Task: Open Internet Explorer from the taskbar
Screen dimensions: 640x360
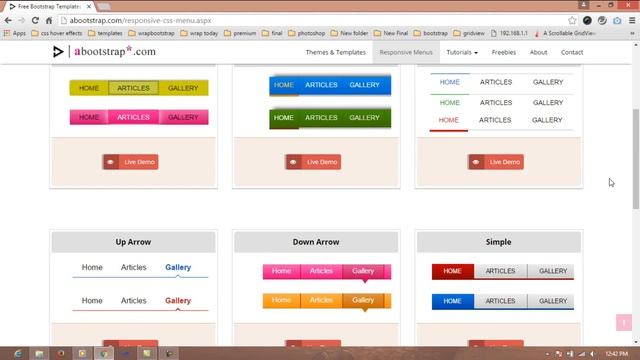Action: 18,353
